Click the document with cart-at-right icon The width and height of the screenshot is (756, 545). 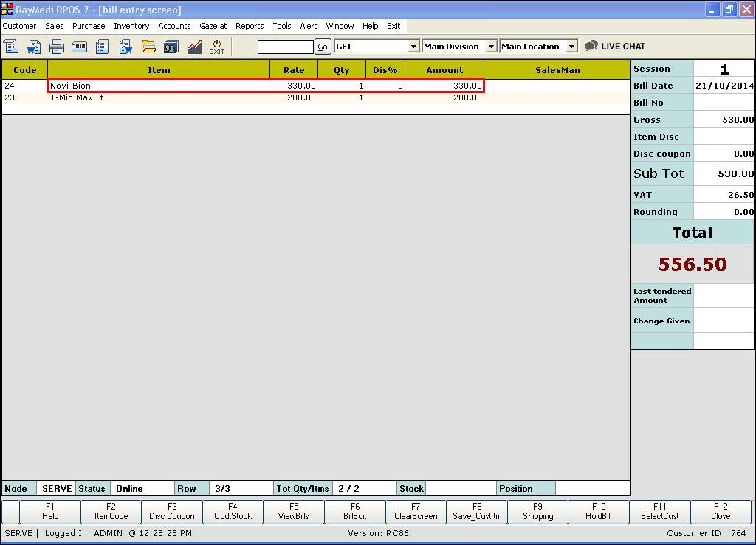(126, 47)
